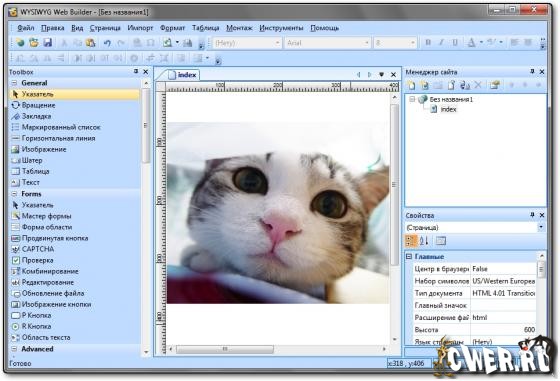Click the Высота value field 600
The height and width of the screenshot is (381, 560).
tap(503, 330)
